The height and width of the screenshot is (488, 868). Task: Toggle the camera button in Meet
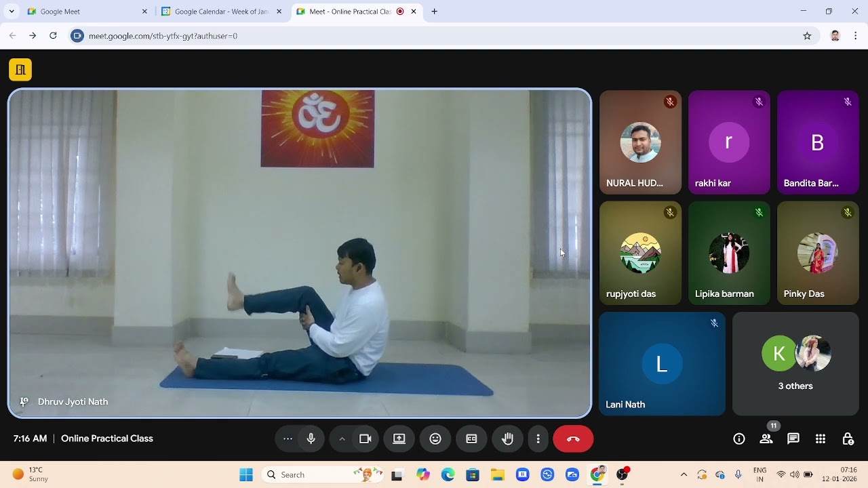click(x=366, y=439)
